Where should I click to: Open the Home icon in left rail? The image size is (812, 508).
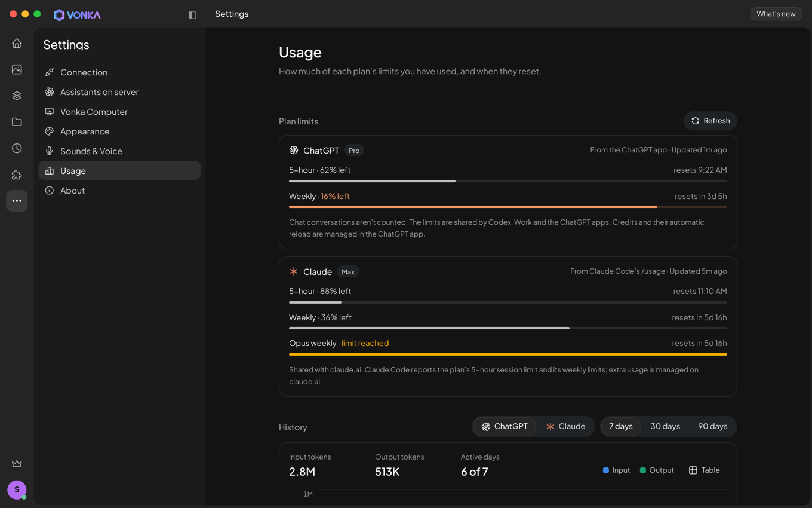coord(17,43)
